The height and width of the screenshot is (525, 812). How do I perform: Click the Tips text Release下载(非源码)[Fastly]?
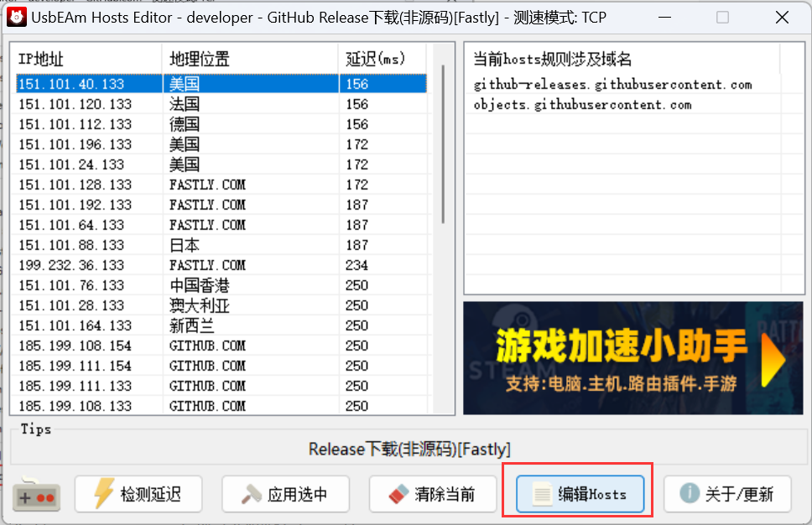[409, 449]
